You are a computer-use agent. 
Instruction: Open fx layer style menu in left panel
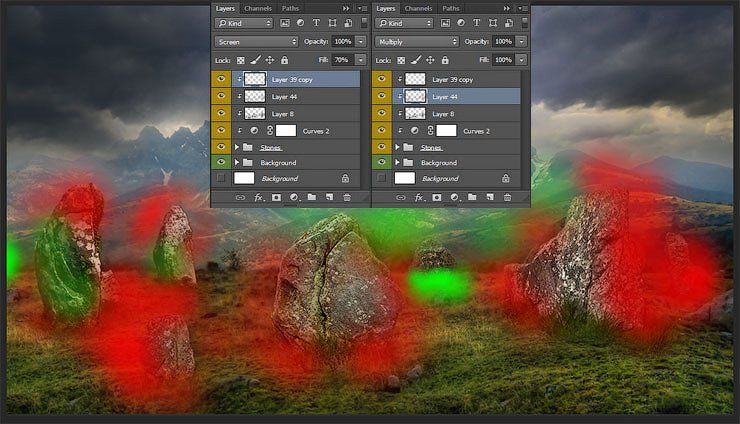[259, 197]
